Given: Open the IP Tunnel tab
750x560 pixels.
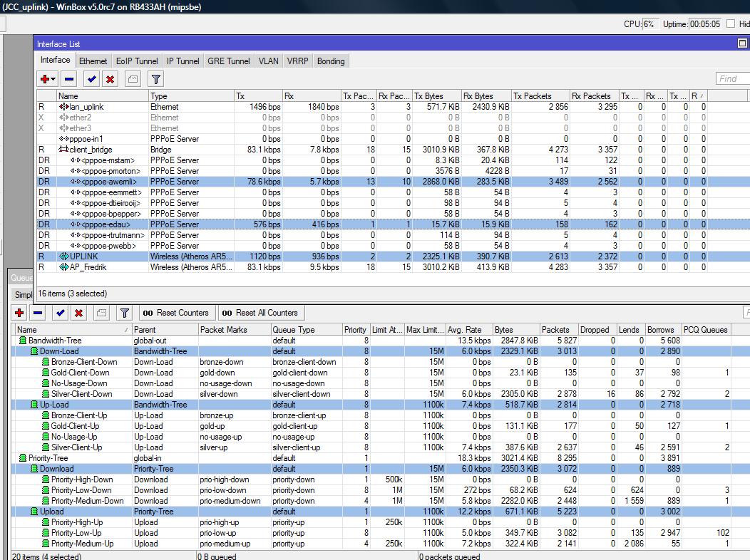Looking at the screenshot, I should click(183, 61).
